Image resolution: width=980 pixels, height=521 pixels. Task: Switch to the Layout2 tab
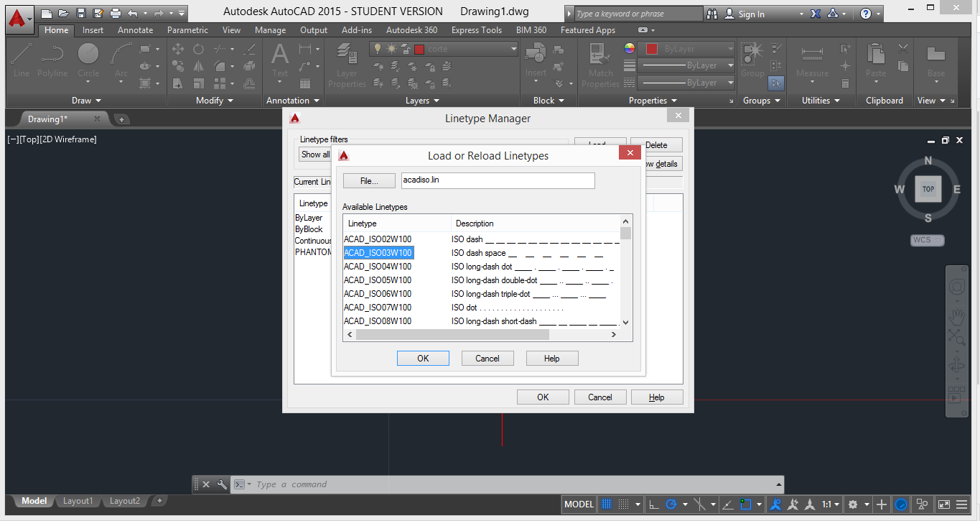(124, 501)
